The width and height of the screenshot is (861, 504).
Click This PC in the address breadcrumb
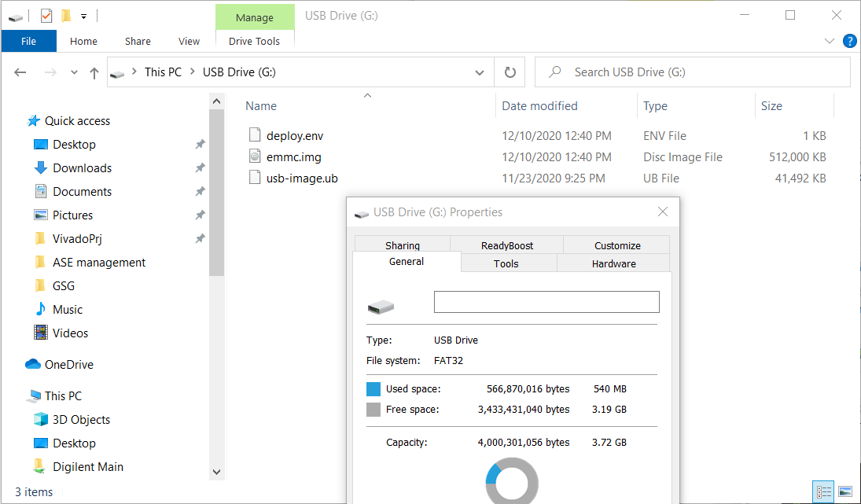coord(163,72)
